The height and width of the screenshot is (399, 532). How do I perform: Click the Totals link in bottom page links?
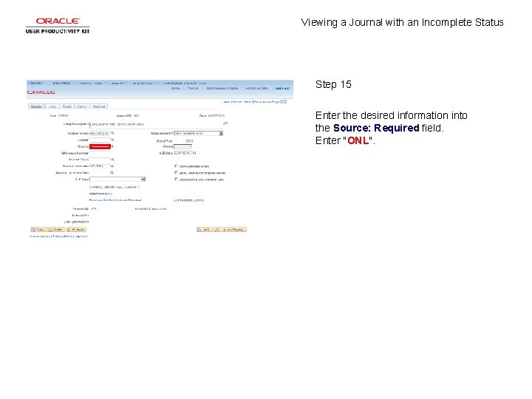[57, 236]
